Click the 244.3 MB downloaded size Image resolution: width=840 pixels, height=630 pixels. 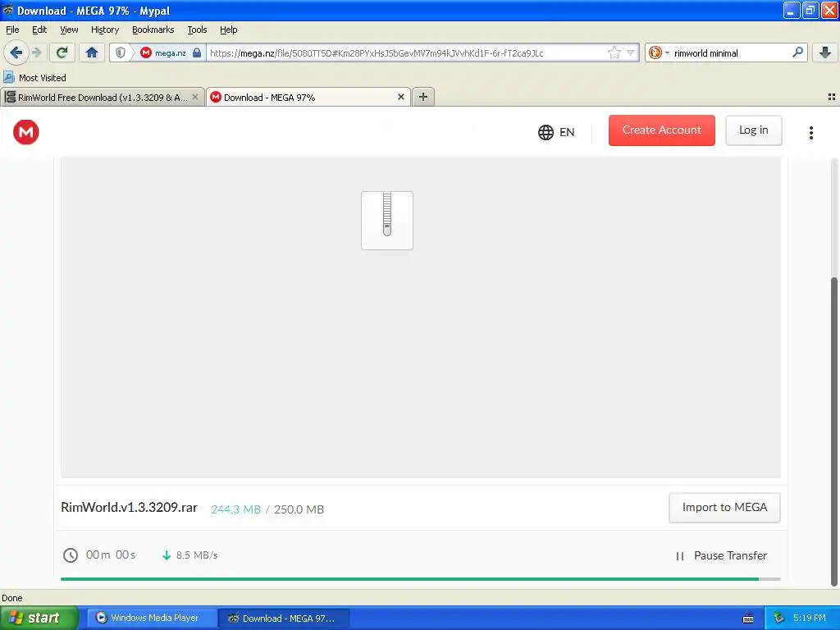235,509
